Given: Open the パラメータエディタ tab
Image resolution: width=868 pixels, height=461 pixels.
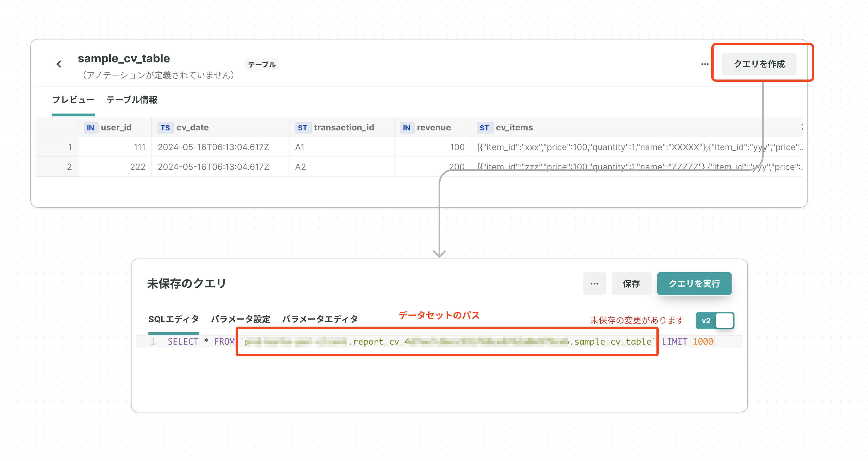Looking at the screenshot, I should (320, 319).
